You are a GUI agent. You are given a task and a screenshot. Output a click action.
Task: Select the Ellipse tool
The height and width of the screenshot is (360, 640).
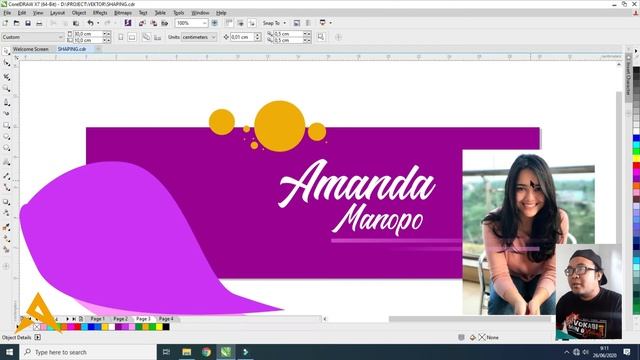7,137
